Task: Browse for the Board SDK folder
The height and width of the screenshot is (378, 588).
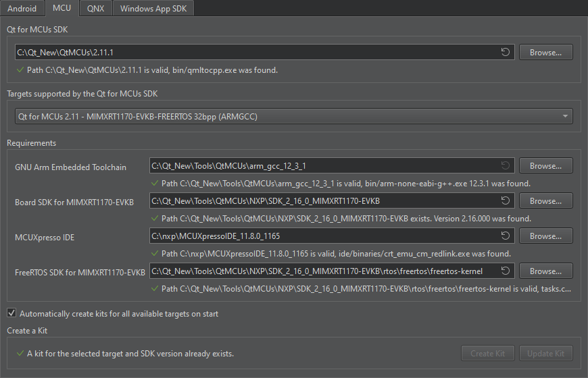Action: click(x=545, y=200)
